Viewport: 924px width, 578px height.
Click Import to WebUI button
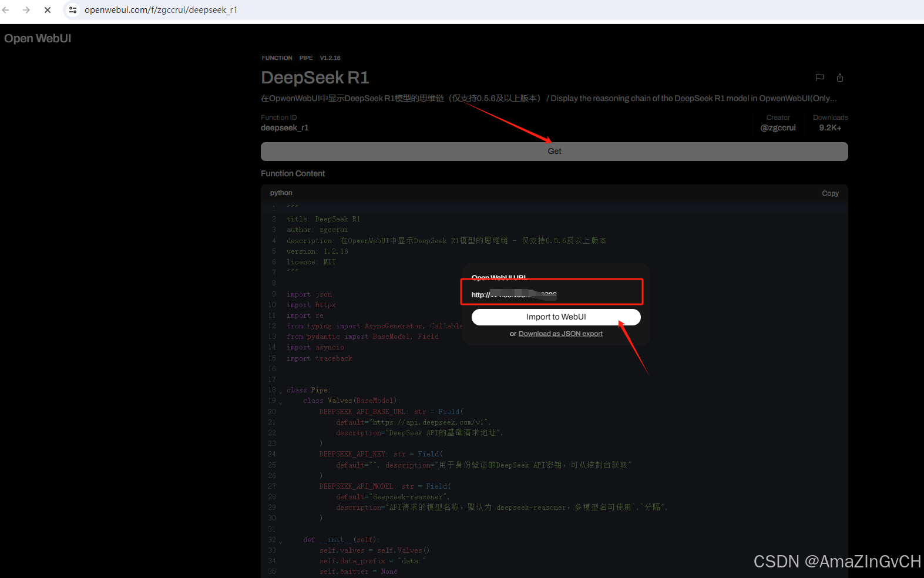click(x=556, y=317)
